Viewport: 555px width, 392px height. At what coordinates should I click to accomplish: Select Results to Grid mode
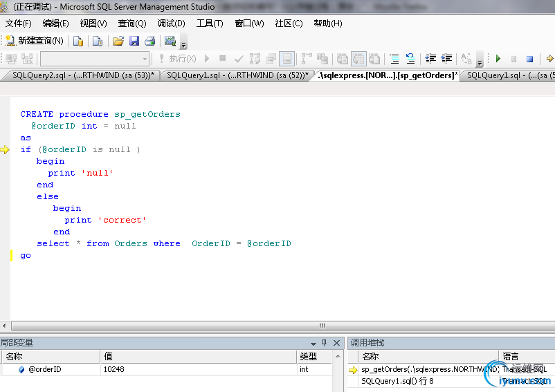358,59
